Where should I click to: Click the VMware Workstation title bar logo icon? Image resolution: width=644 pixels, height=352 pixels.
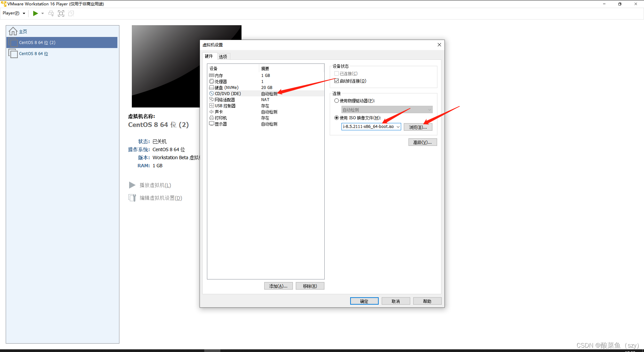pos(4,4)
